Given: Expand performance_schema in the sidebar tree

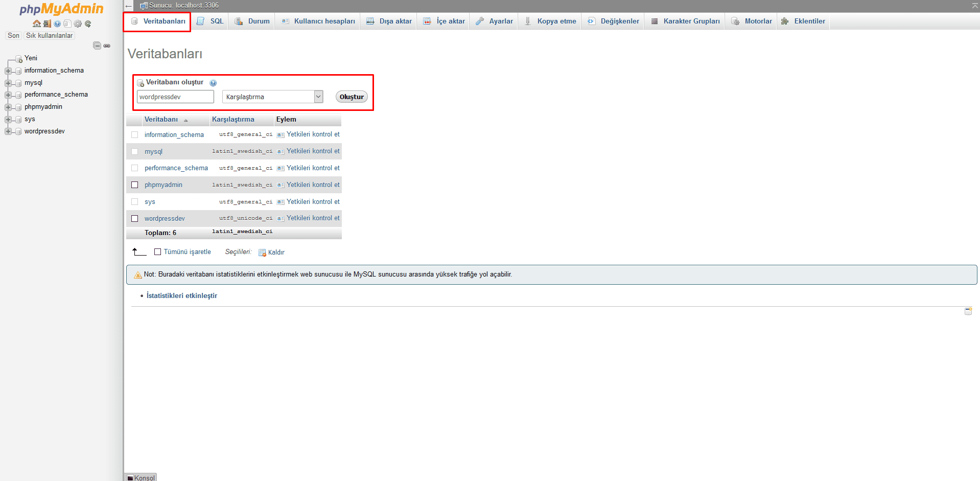Looking at the screenshot, I should 8,95.
